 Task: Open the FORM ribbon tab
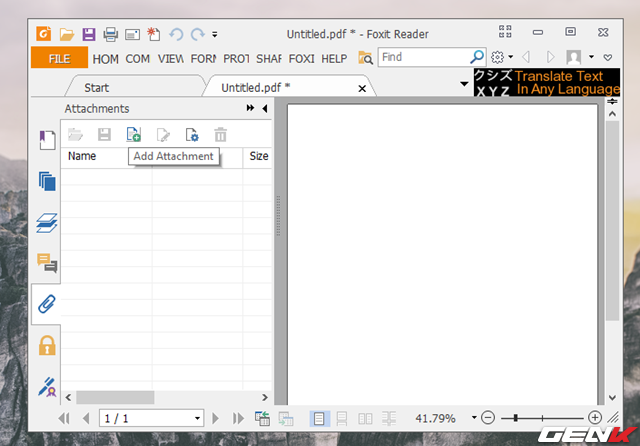click(x=203, y=59)
